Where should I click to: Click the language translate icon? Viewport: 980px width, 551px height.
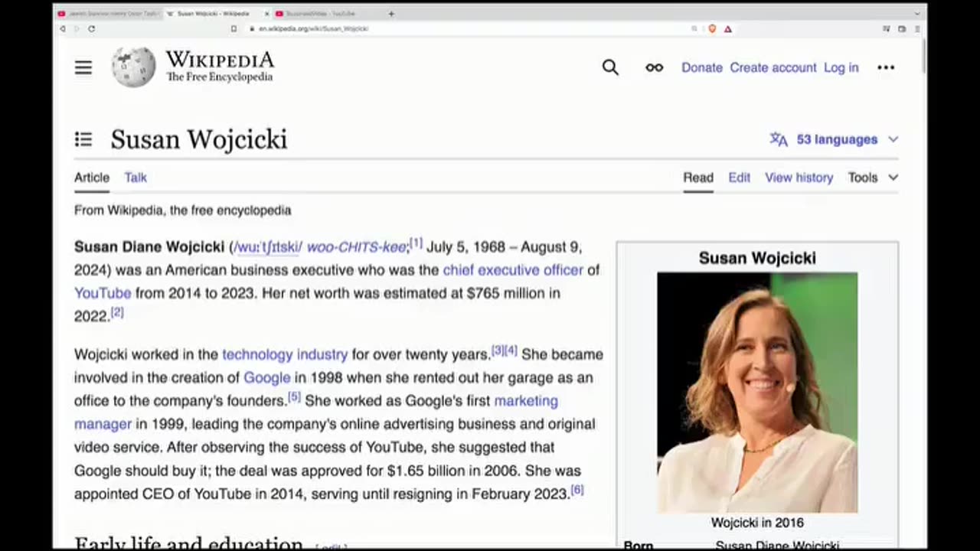point(779,139)
